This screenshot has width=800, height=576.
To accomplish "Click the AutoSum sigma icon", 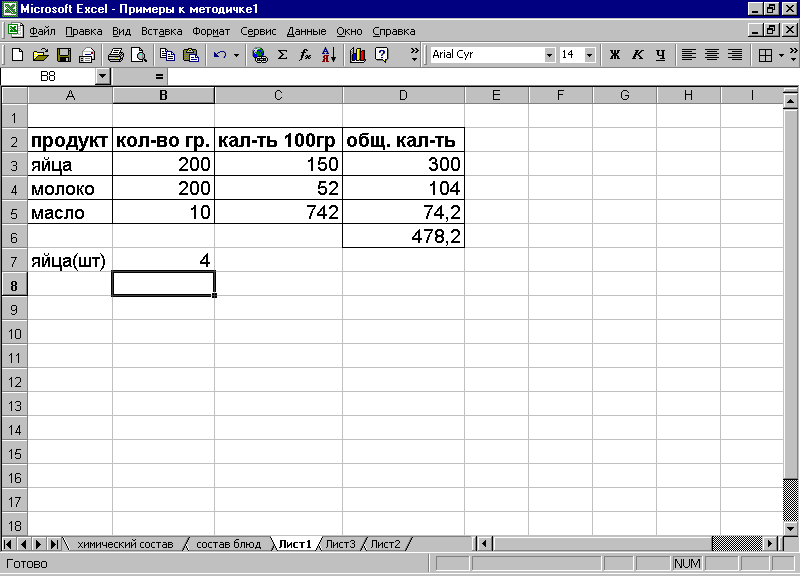I will 282,55.
